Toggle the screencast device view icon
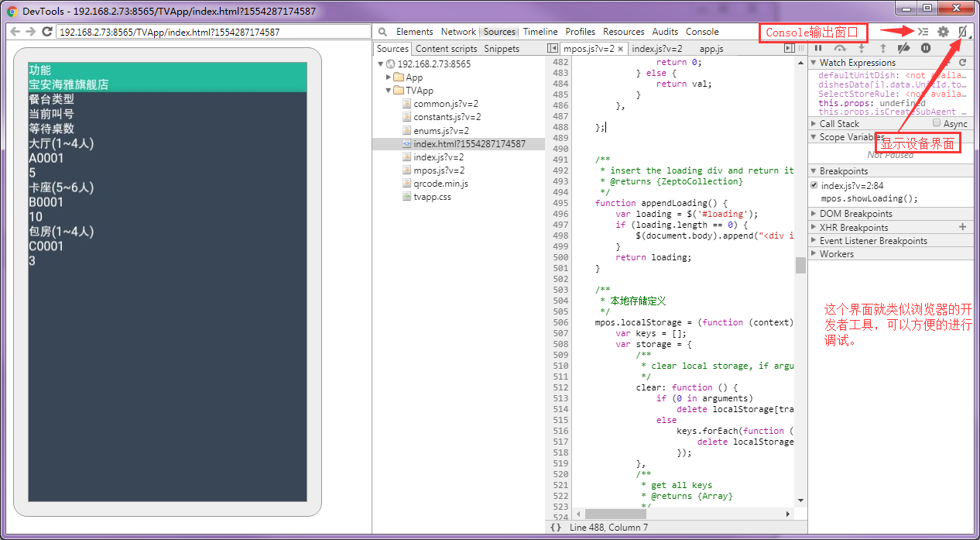This screenshot has width=980, height=540. 963,32
